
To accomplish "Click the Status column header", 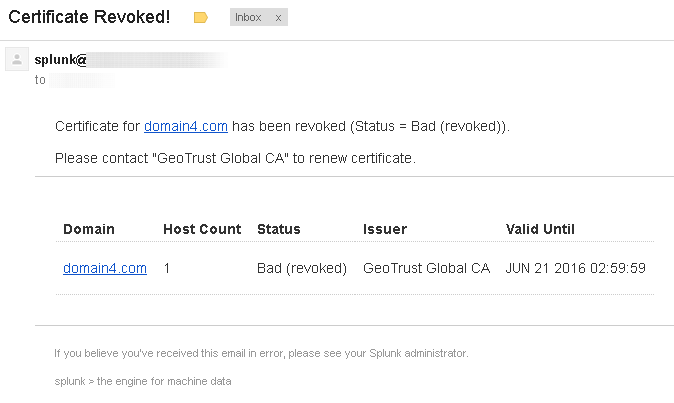I will pos(279,229).
